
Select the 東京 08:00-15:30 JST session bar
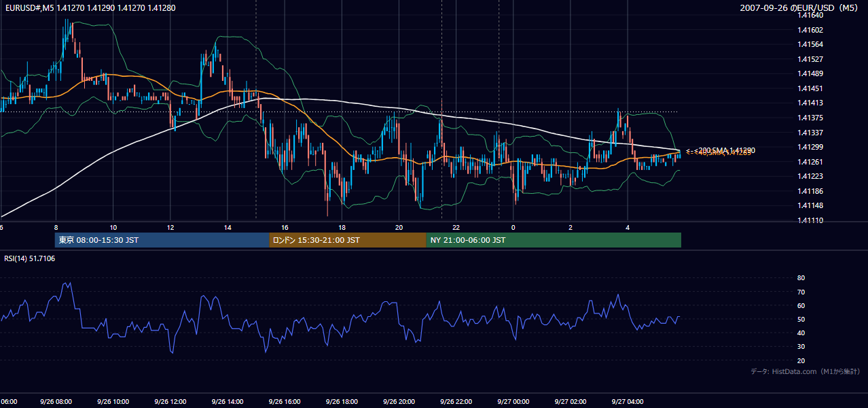[x=162, y=240]
